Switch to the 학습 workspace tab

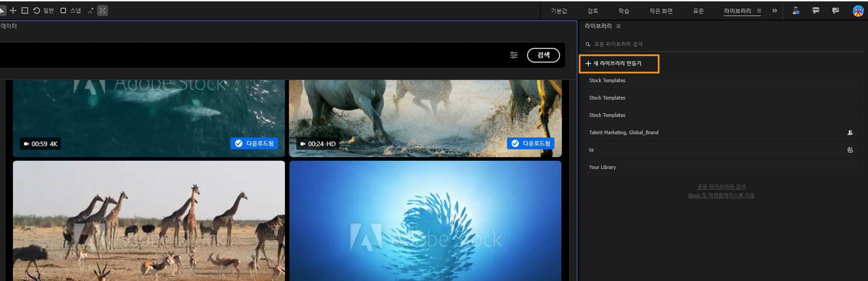[624, 11]
